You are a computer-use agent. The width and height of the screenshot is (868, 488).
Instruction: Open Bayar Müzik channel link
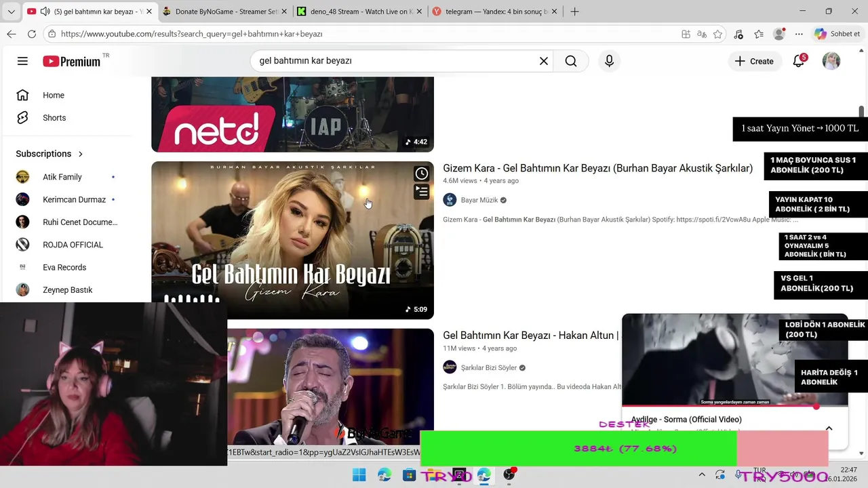tap(479, 200)
